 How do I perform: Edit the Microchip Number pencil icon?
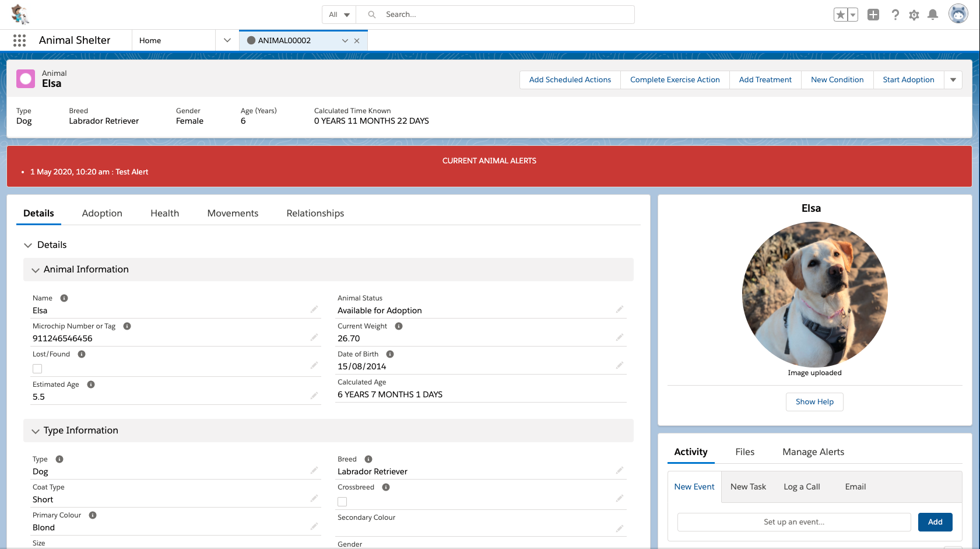pyautogui.click(x=314, y=337)
